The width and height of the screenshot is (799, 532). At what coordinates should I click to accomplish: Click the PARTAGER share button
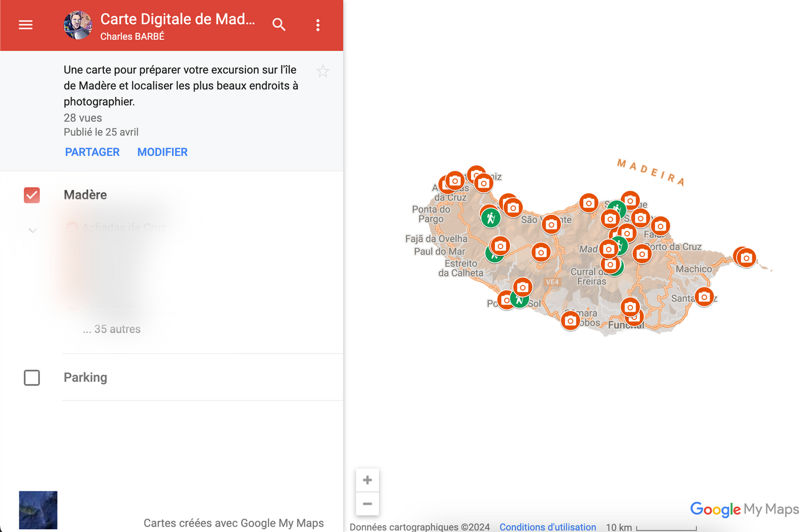click(92, 152)
